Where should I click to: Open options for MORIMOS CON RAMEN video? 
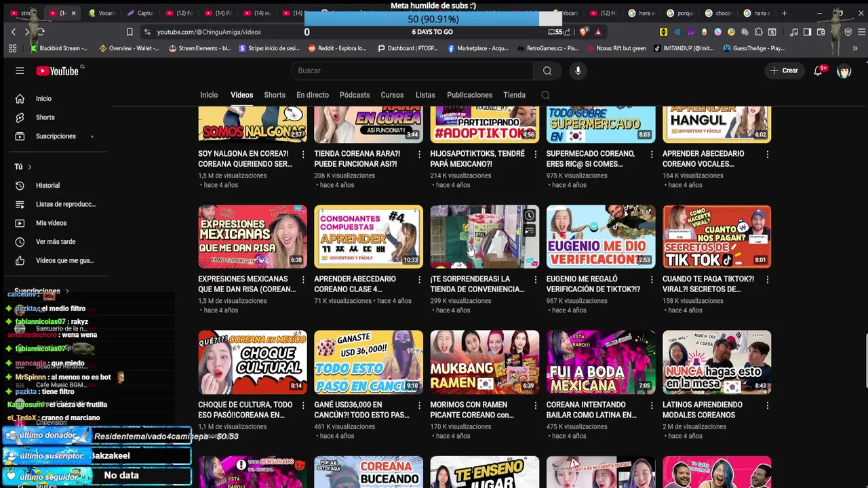coord(535,405)
